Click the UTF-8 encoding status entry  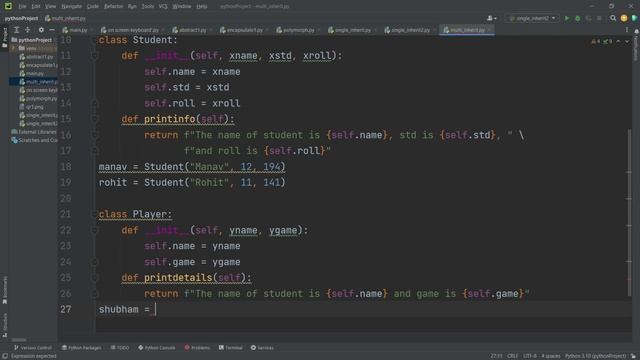coord(530,356)
